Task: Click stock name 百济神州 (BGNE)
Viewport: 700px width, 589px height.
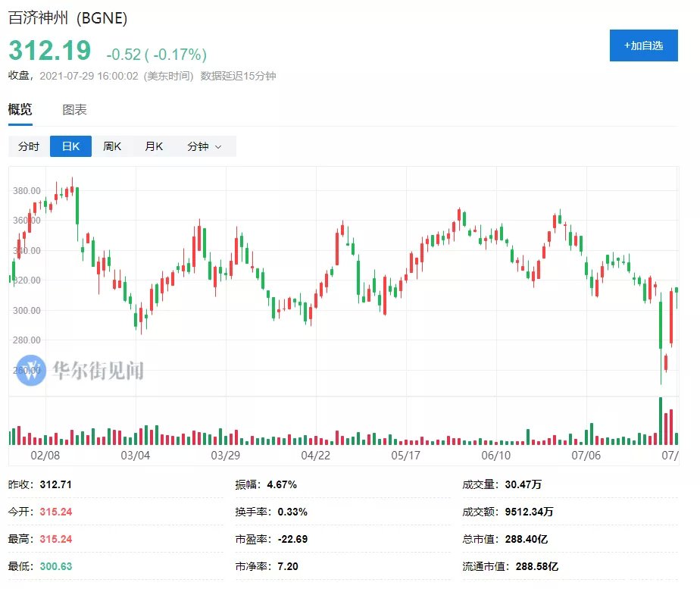Action: point(68,18)
